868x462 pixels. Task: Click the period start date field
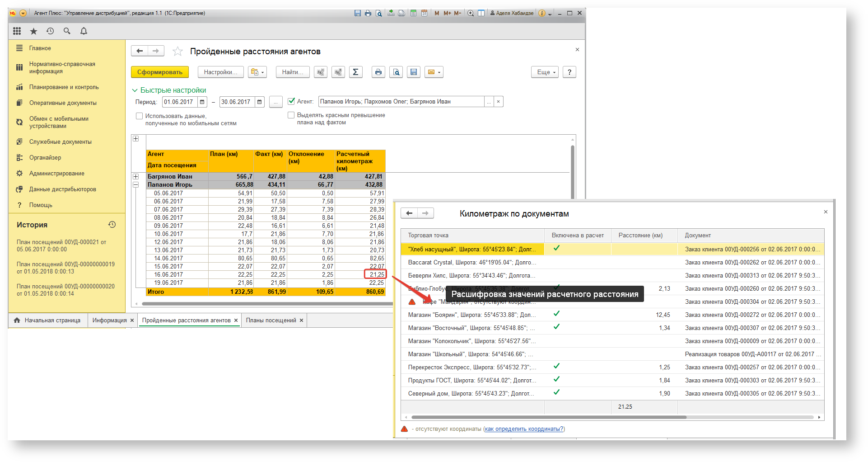[180, 102]
